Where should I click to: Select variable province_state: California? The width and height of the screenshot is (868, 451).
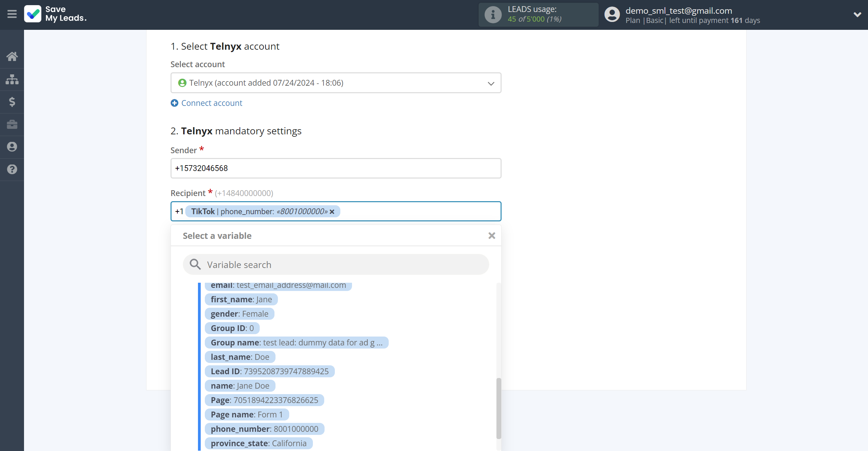(x=259, y=443)
